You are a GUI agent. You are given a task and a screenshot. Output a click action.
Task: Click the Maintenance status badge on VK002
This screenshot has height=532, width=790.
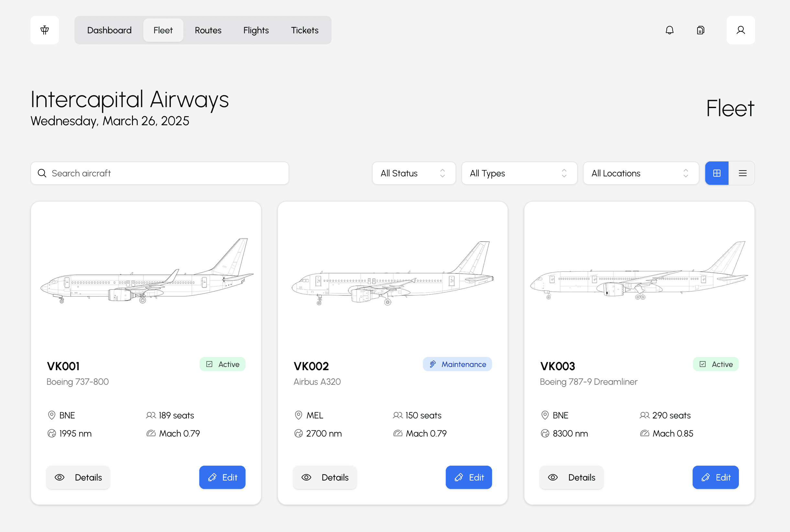coord(457,364)
